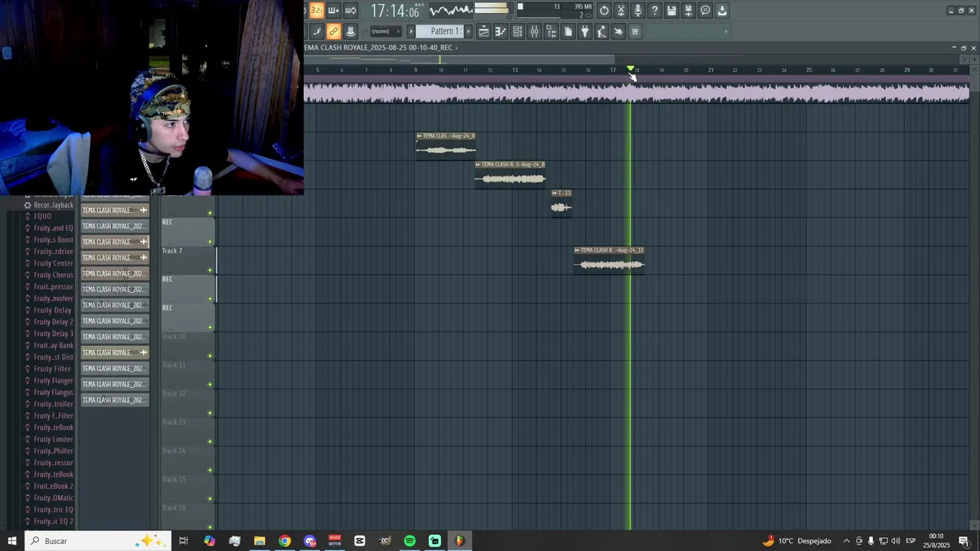Click bar 25 on the timeline ruler

point(808,70)
